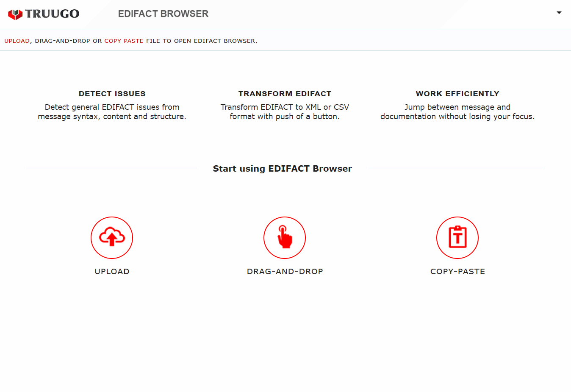Image resolution: width=571 pixels, height=392 pixels.
Task: Click the cloud upload icon
Action: (x=112, y=238)
